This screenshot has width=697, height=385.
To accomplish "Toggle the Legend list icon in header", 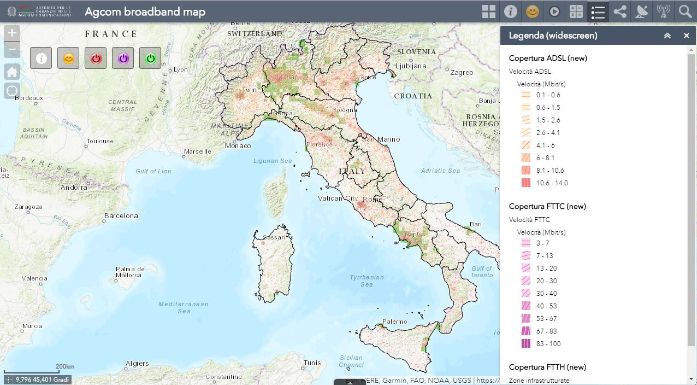I will click(x=598, y=12).
